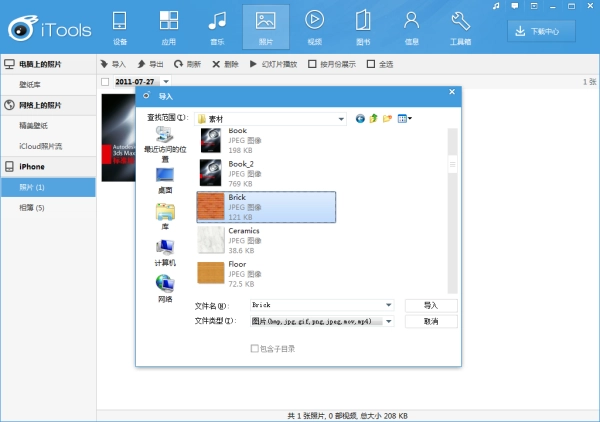Go to 网络 network location
Viewport: 600px width, 422px height.
pyautogui.click(x=165, y=289)
